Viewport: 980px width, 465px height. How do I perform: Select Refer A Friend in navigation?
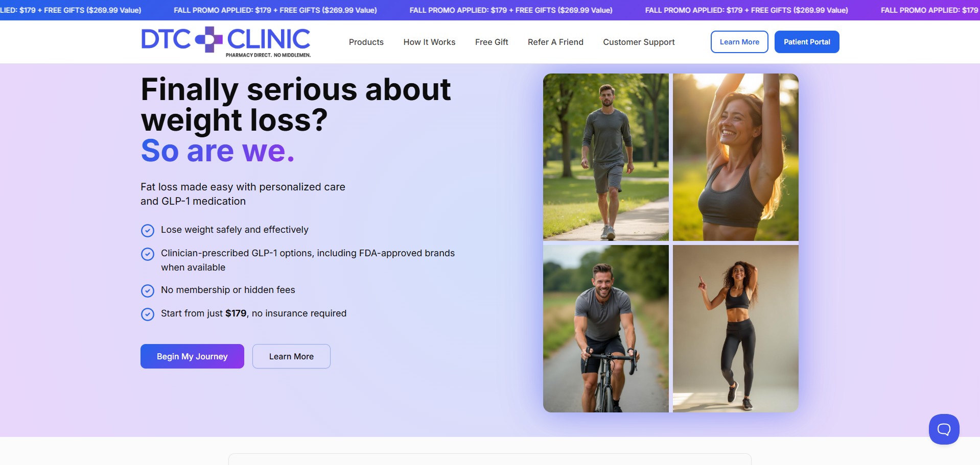tap(555, 42)
